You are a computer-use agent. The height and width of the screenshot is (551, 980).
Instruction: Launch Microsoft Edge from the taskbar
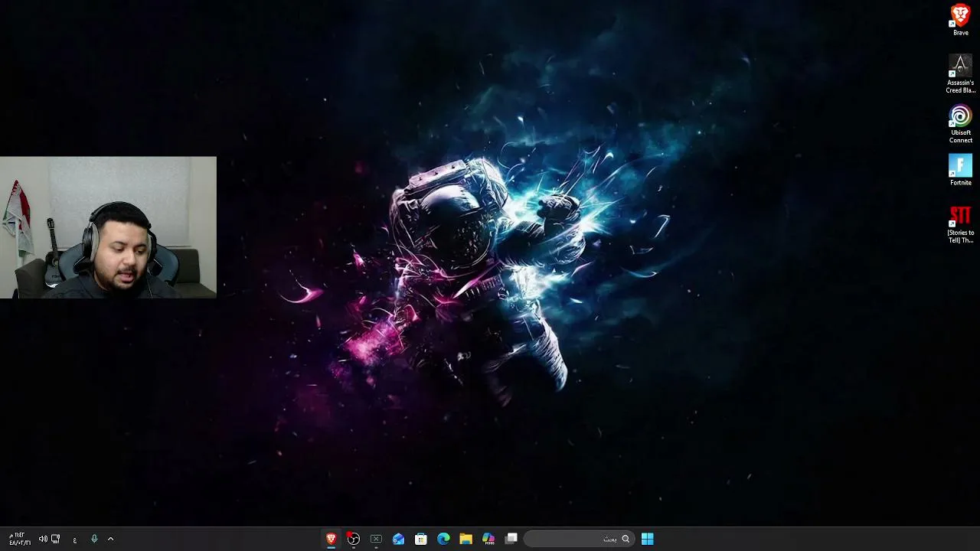[443, 539]
